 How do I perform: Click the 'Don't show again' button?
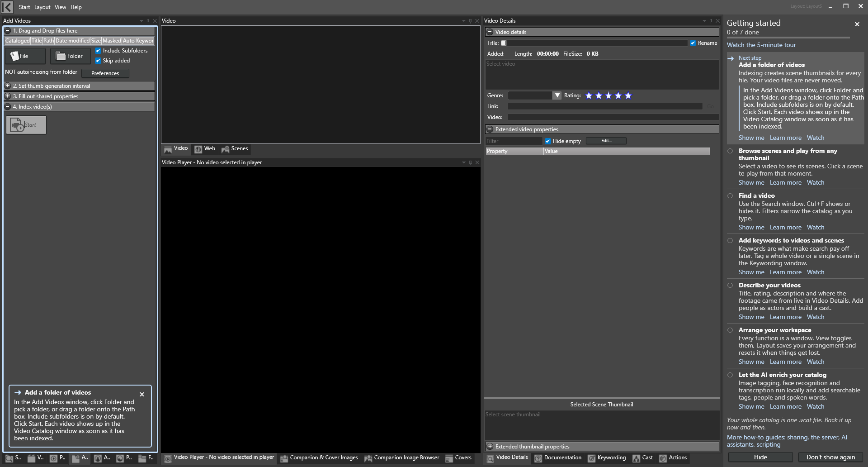[x=830, y=457]
